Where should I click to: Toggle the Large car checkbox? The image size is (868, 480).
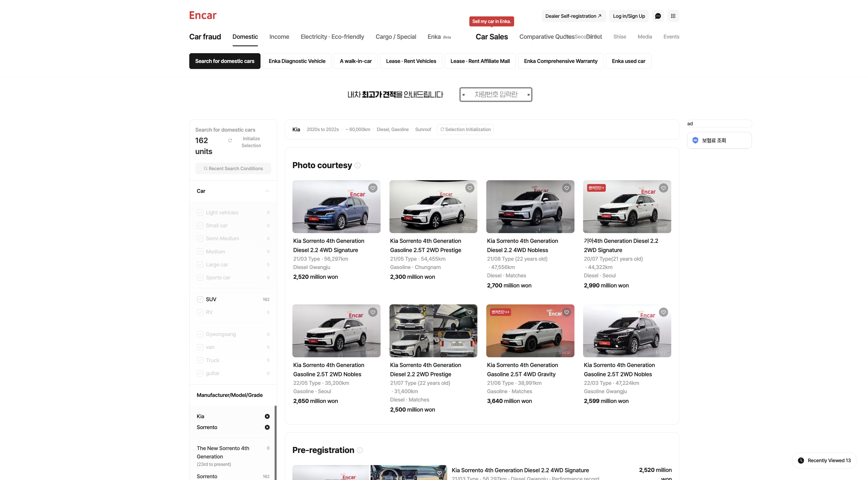tap(200, 265)
